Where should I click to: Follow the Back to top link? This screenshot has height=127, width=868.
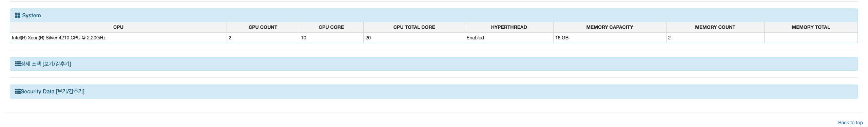click(x=850, y=123)
